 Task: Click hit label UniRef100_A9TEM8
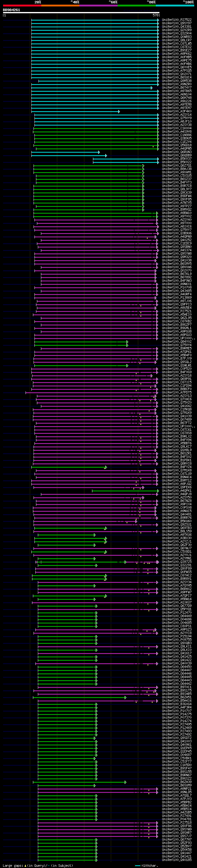(177, 104)
